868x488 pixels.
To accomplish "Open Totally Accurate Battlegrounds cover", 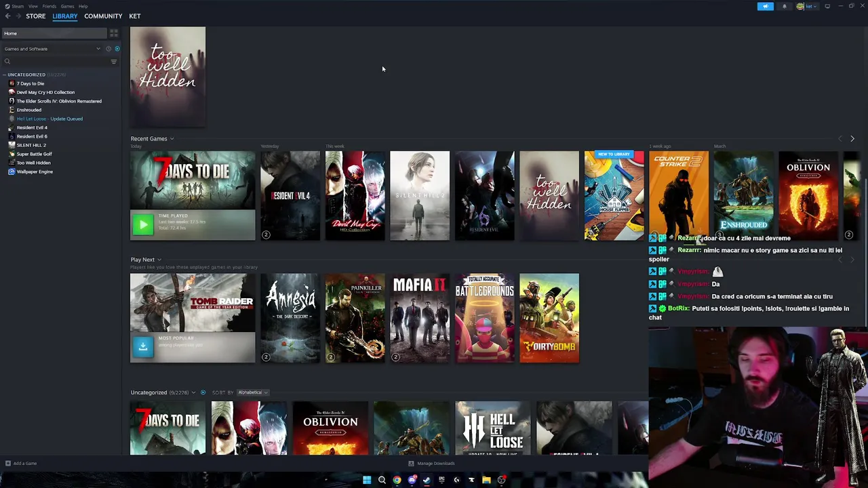I will tap(485, 318).
